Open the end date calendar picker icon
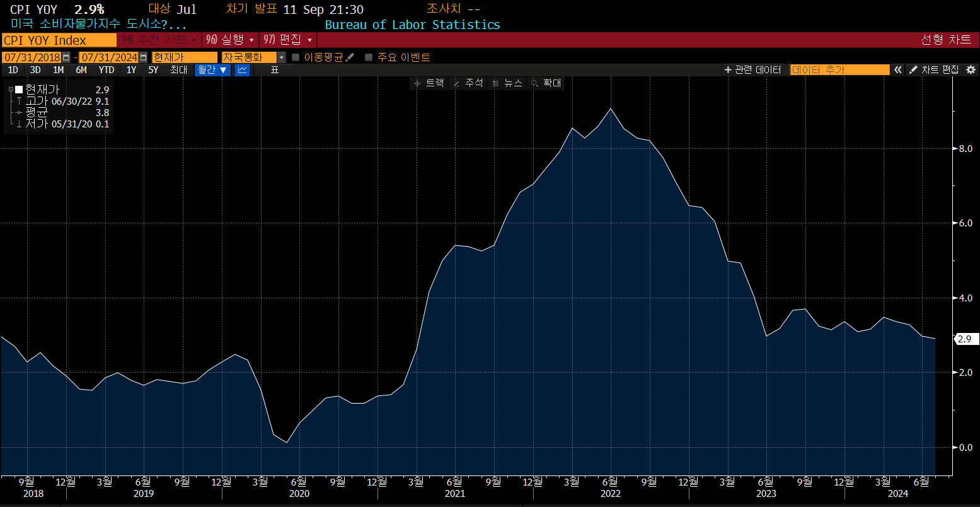 click(143, 57)
